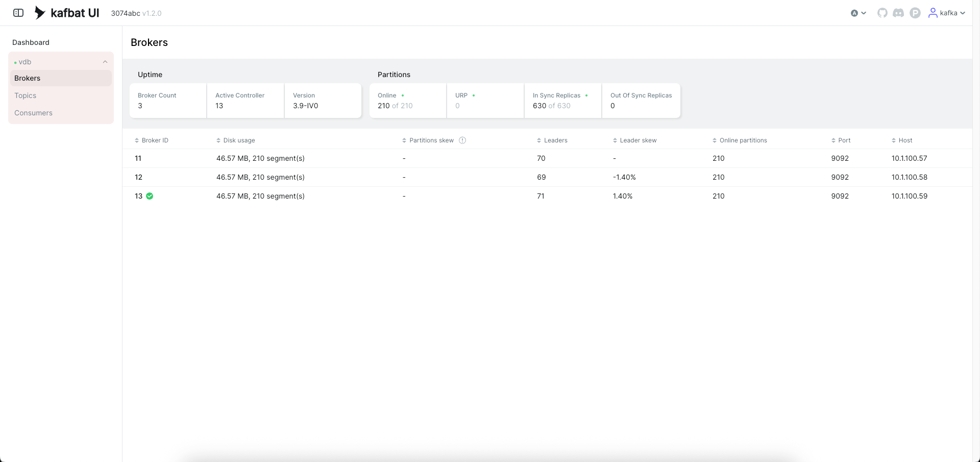
Task: Click the Brokers sidebar entry
Action: [x=27, y=78]
